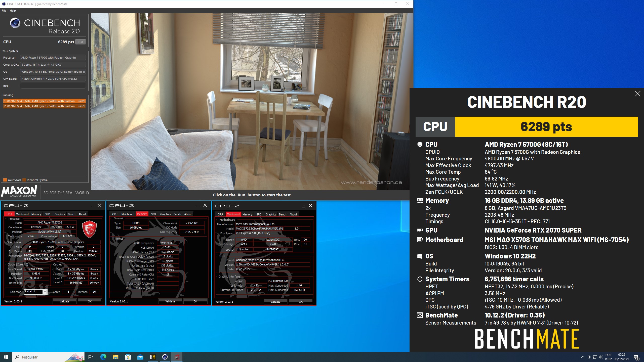The width and height of the screenshot is (644, 362).
Task: Show hidden system tray icons
Action: [x=583, y=357]
